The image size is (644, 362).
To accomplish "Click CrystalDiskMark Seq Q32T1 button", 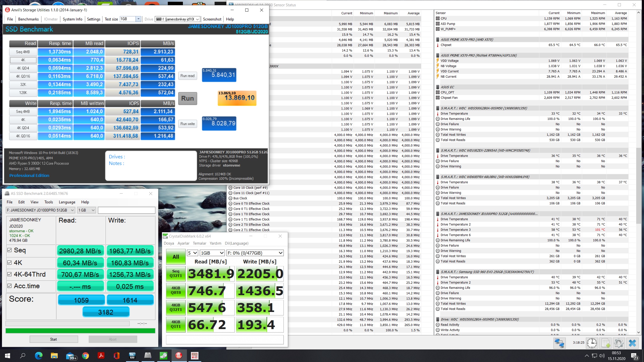I will (176, 274).
